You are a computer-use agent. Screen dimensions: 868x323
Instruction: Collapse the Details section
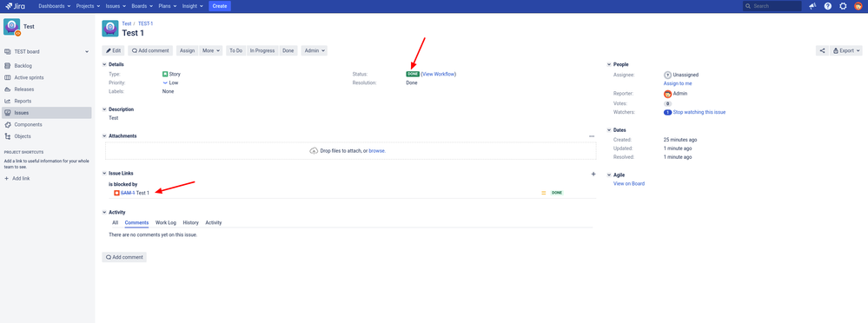tap(104, 65)
